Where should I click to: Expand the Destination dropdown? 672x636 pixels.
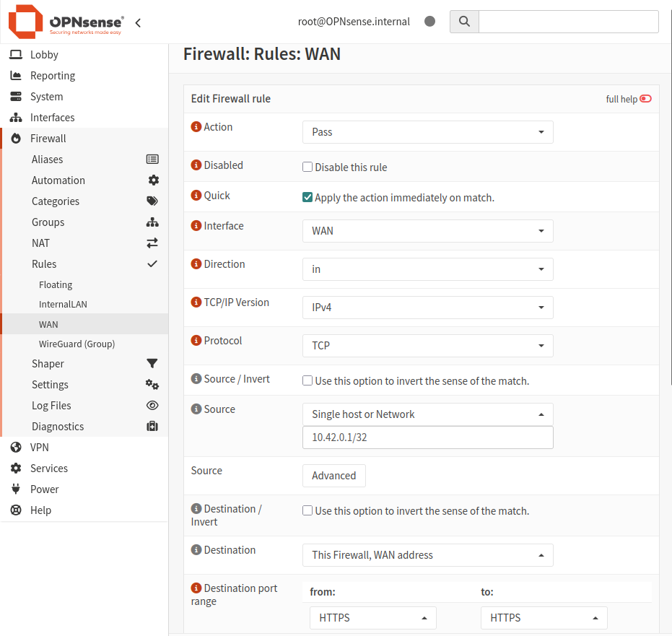(x=427, y=555)
